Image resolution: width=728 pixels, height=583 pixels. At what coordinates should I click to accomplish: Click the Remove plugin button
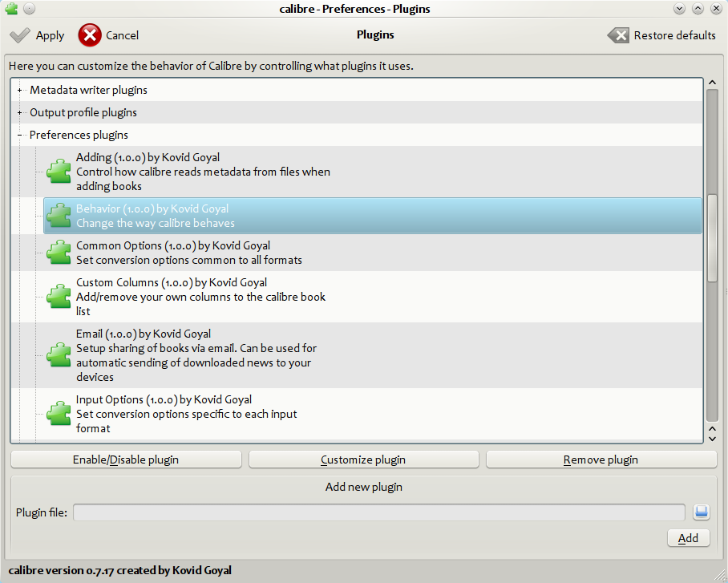click(x=601, y=460)
